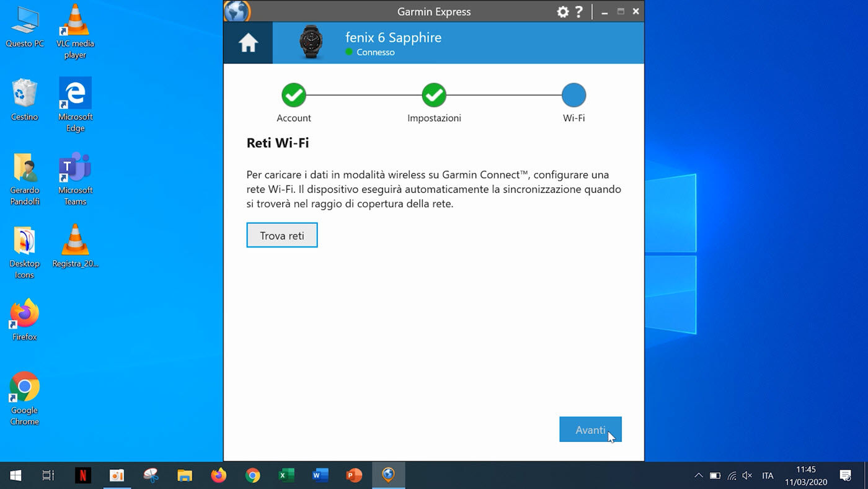The image size is (868, 489).
Task: Open Garmin Express settings gear
Action: click(x=562, y=12)
